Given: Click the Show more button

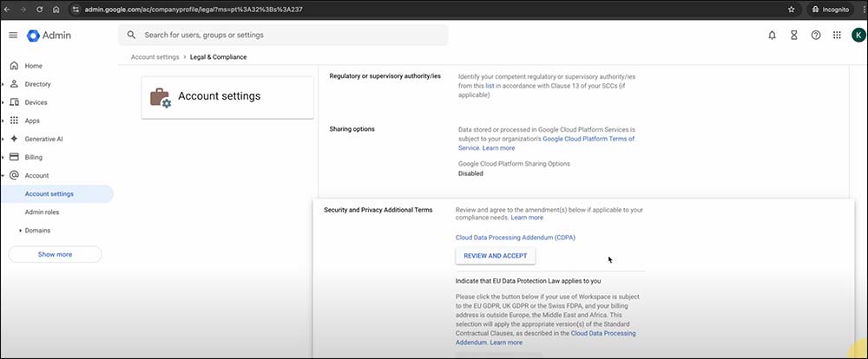Looking at the screenshot, I should 55,254.
